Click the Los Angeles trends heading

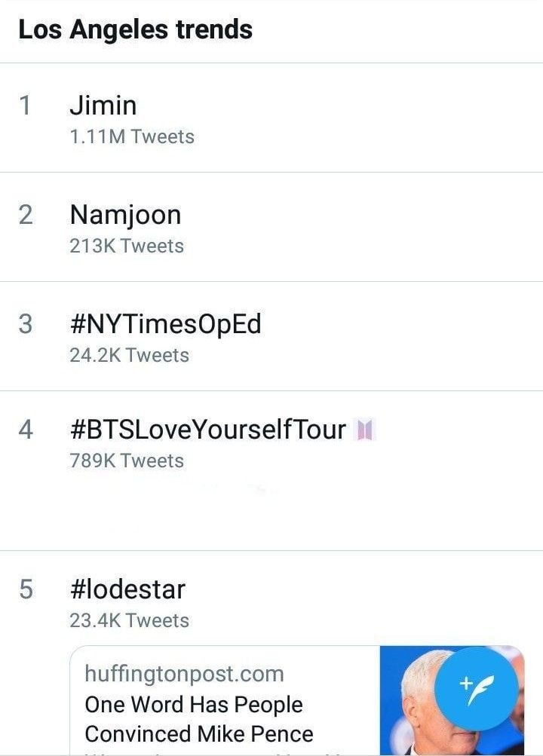(x=136, y=30)
